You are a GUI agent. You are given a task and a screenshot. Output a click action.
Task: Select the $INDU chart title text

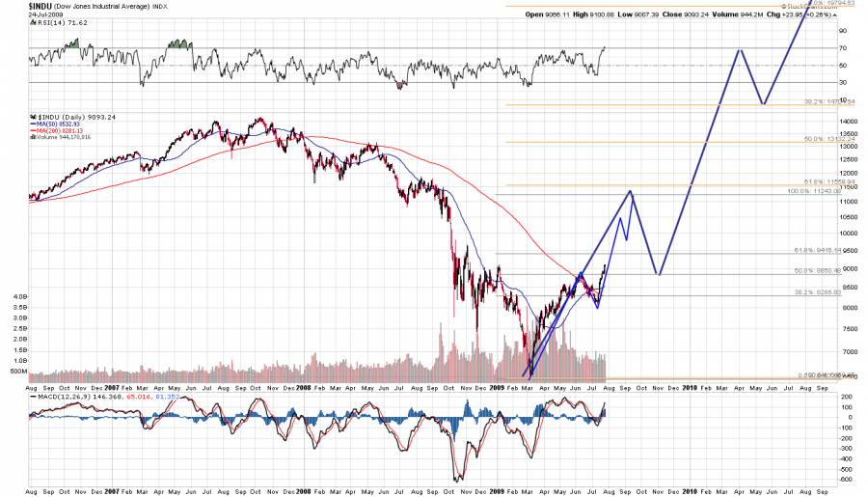click(41, 6)
